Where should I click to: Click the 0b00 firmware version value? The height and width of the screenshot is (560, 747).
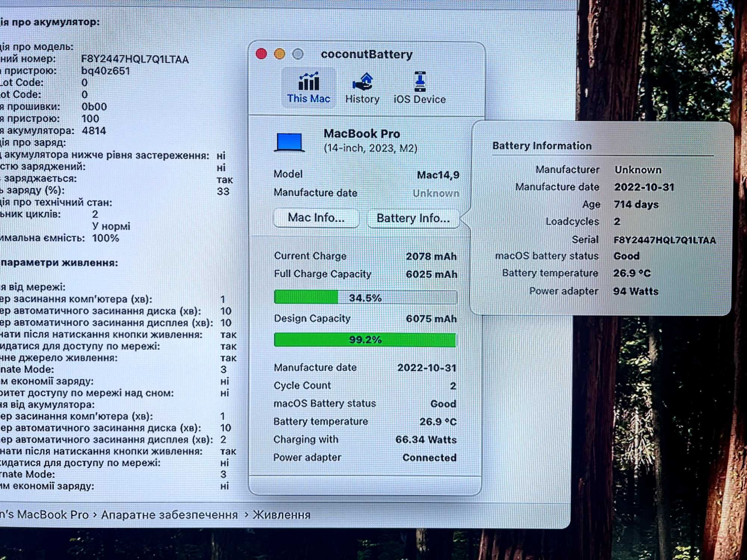click(x=94, y=107)
